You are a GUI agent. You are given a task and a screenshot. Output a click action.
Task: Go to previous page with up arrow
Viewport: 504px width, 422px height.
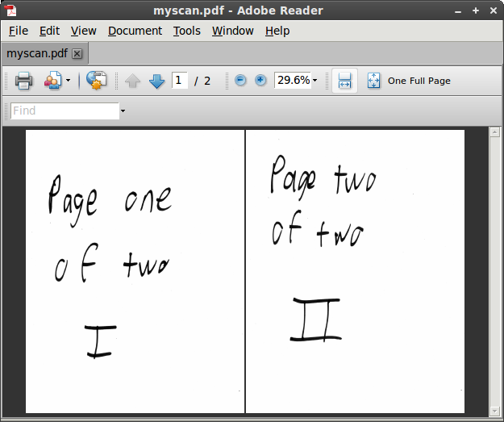(132, 81)
